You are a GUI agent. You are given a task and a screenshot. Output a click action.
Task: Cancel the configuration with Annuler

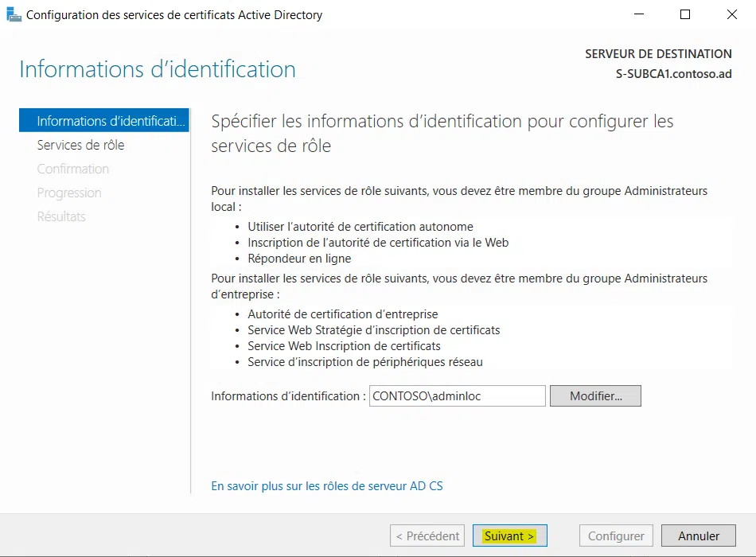(698, 535)
